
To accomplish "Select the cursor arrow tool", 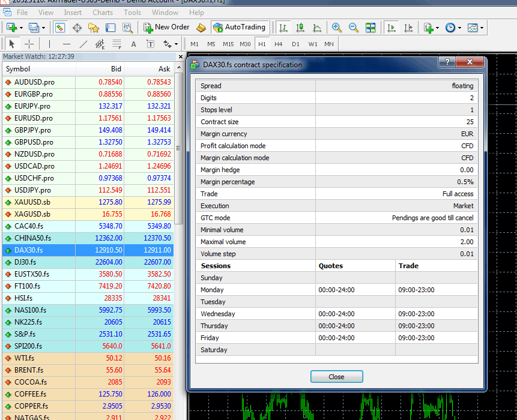I will [12, 44].
